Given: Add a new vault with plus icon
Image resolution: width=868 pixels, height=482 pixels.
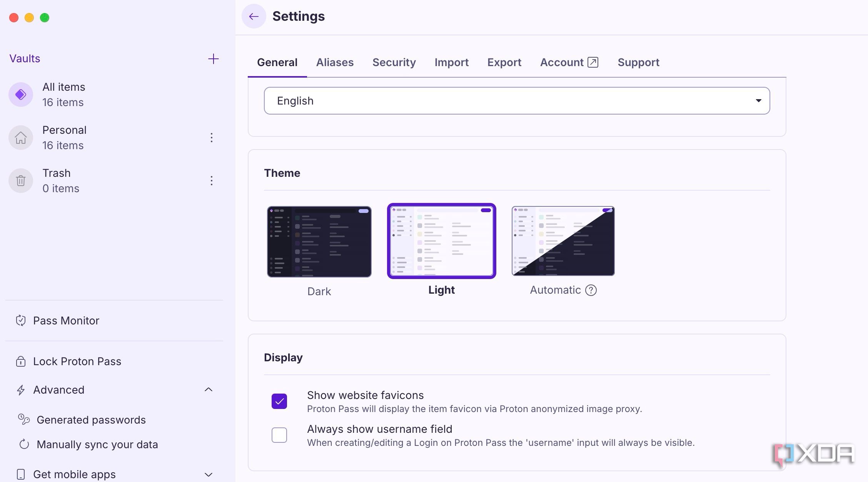Looking at the screenshot, I should pyautogui.click(x=213, y=59).
